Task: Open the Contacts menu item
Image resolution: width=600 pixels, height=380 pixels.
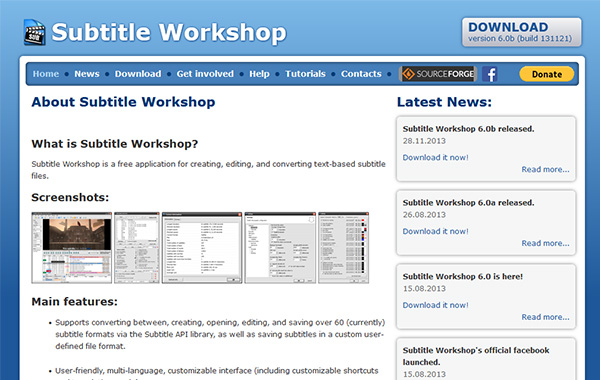Action: pos(361,74)
